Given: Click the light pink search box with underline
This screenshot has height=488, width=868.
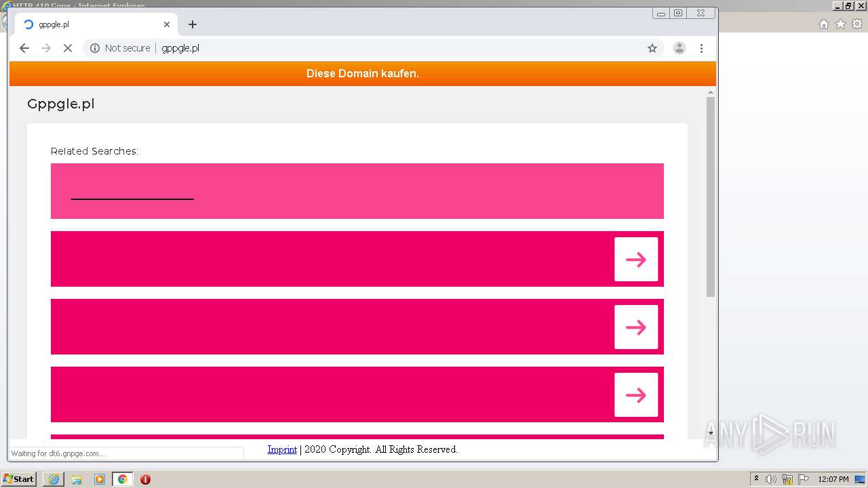Looking at the screenshot, I should click(357, 191).
